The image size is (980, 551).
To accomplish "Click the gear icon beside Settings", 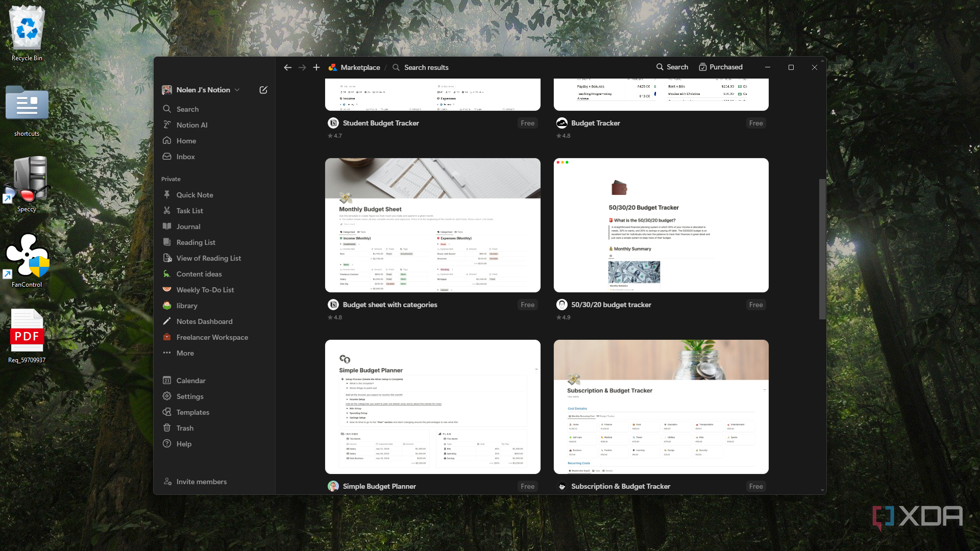I will pyautogui.click(x=167, y=396).
